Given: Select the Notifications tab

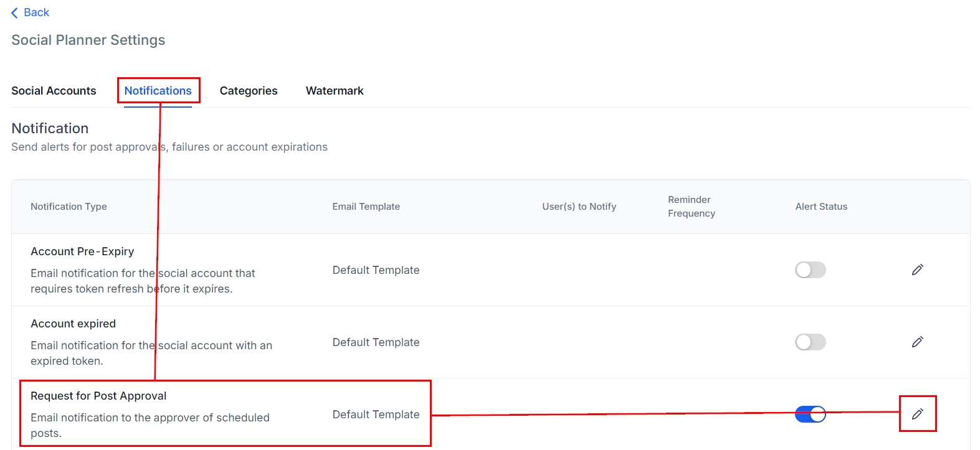Looking at the screenshot, I should [158, 91].
